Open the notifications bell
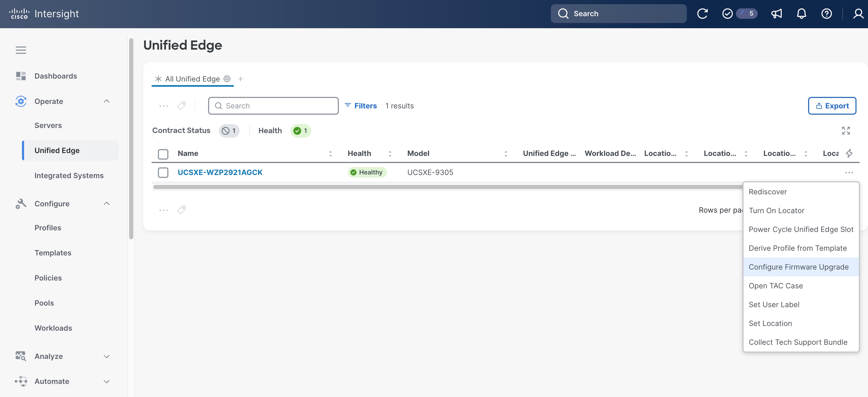Screen dimensions: 868x397 [x=802, y=14]
